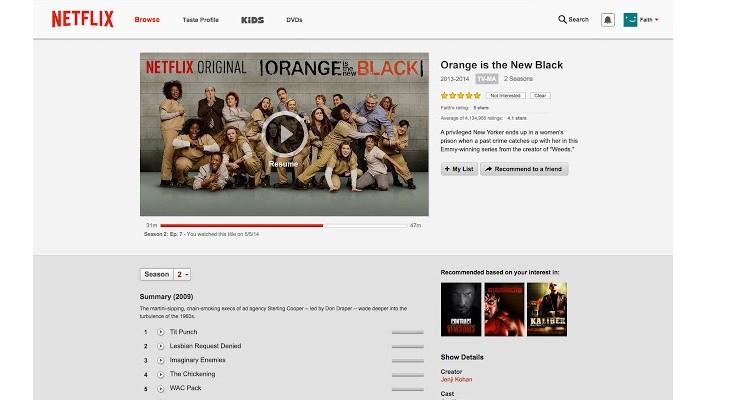
Task: Expand the Faith profile dropdown arrow
Action: pos(656,20)
